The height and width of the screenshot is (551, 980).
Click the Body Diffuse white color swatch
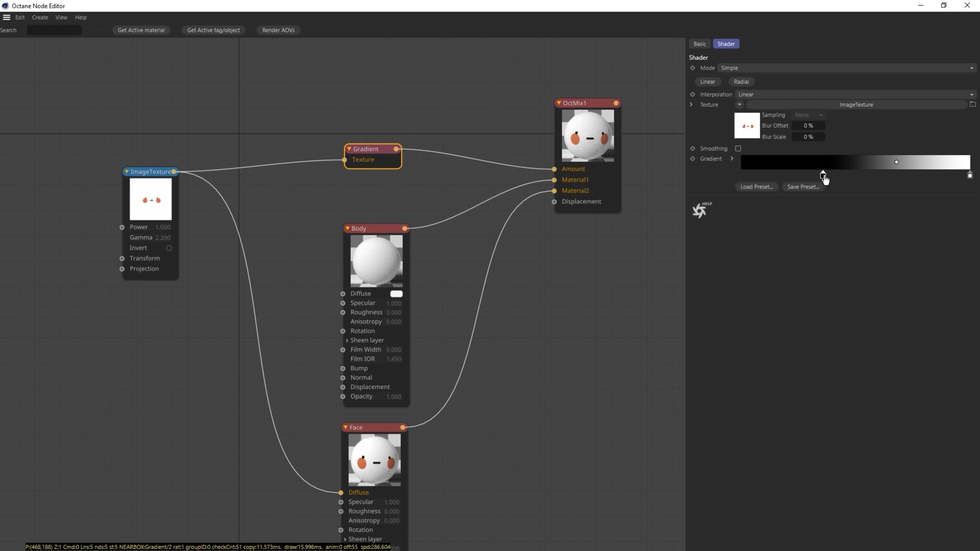click(x=396, y=294)
